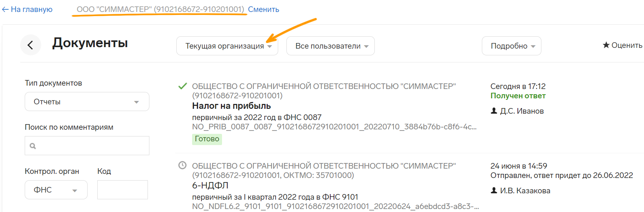Image resolution: width=644 pixels, height=212 pixels.
Task: Click первичный за 2022 год в ФНС 0087
Action: click(257, 117)
